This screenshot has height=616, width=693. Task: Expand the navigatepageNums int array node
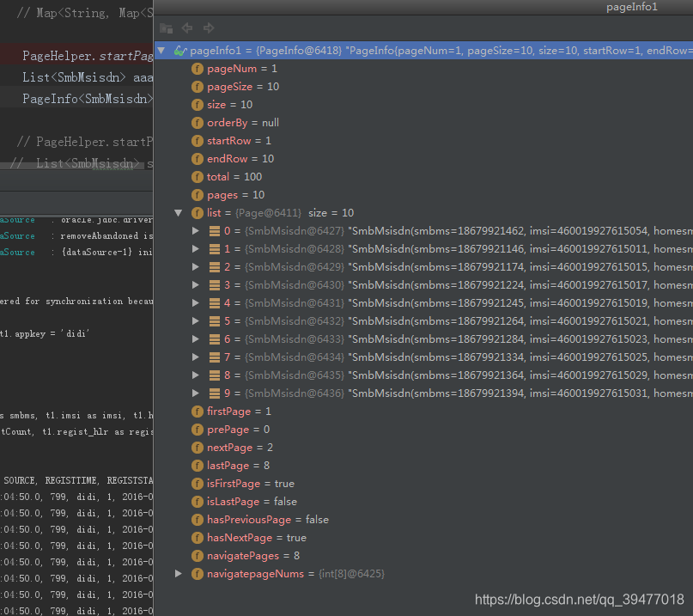click(179, 574)
